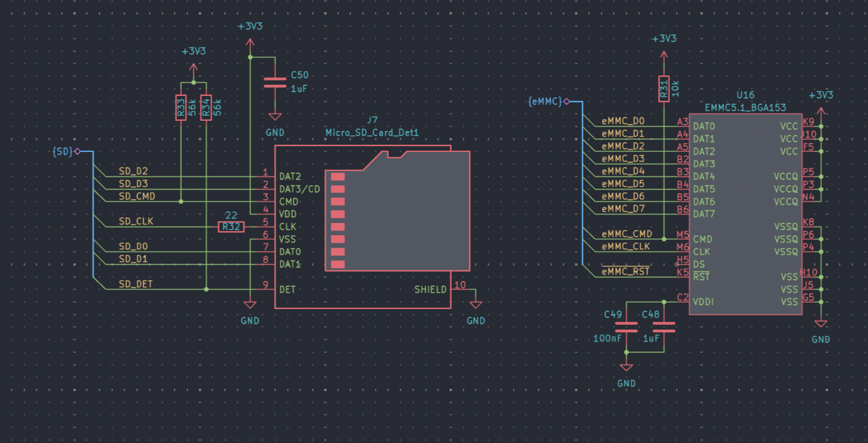Select resistor R32 on the SD_CLK line
The width and height of the screenshot is (868, 443).
tap(231, 227)
